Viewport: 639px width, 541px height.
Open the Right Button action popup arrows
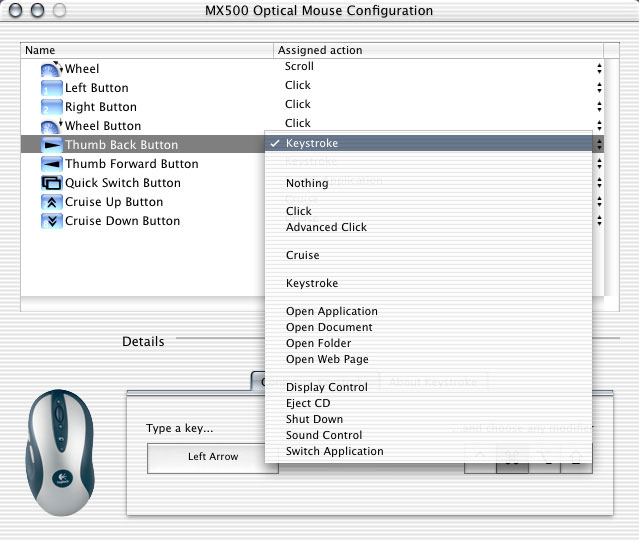click(x=599, y=107)
